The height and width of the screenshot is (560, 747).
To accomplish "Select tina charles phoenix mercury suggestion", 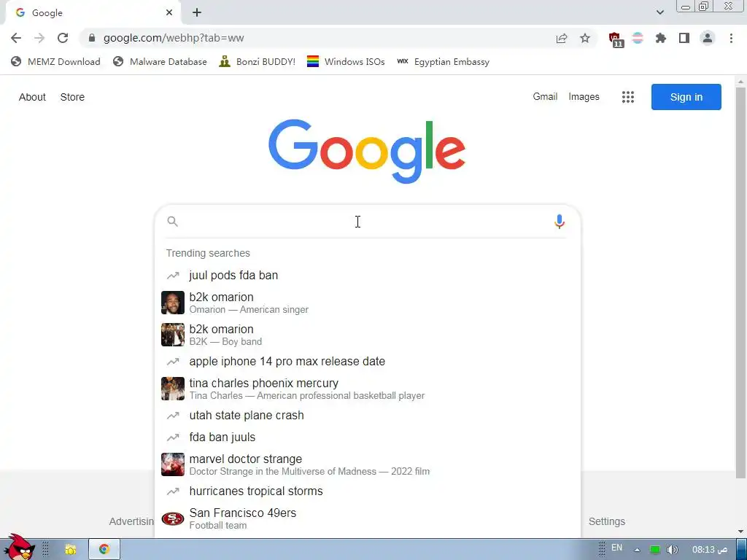I will point(368,389).
